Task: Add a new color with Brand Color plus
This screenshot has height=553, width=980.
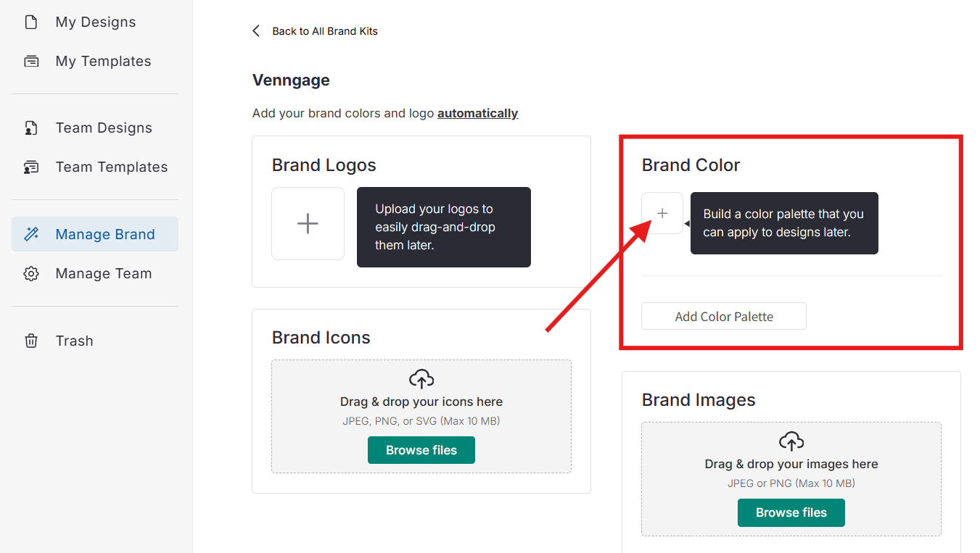Action: pos(662,213)
